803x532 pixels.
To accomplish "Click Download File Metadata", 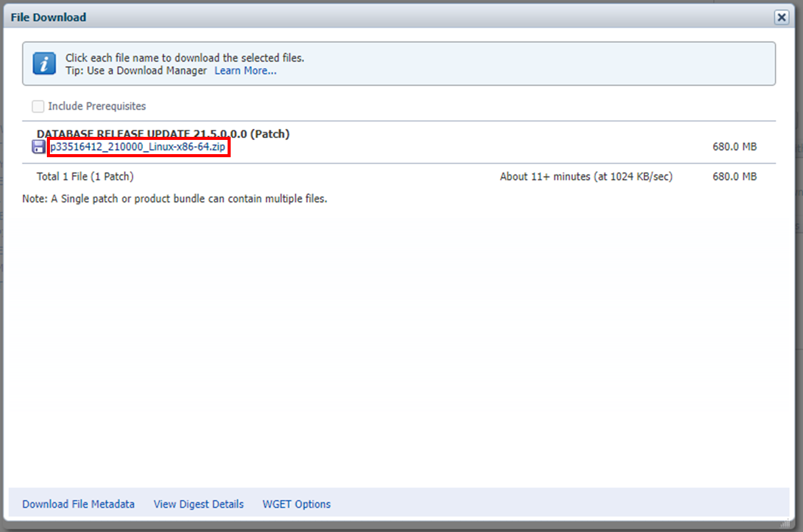I will pos(78,504).
